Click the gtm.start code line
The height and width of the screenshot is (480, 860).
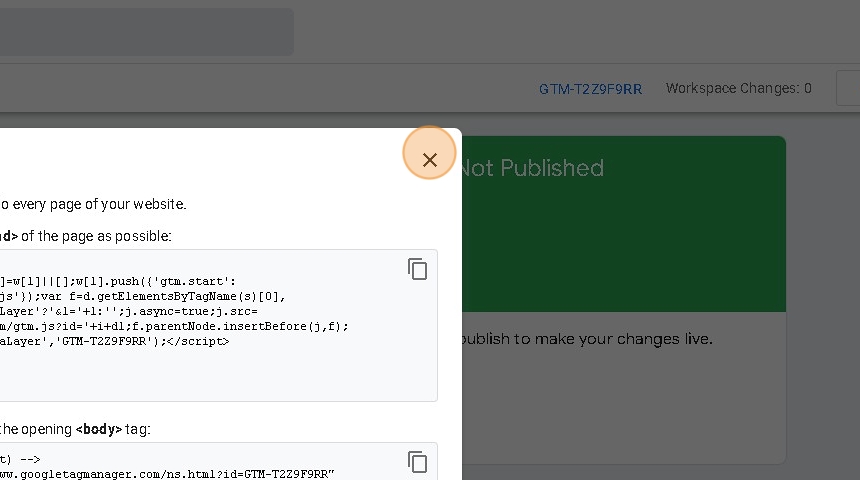point(118,281)
